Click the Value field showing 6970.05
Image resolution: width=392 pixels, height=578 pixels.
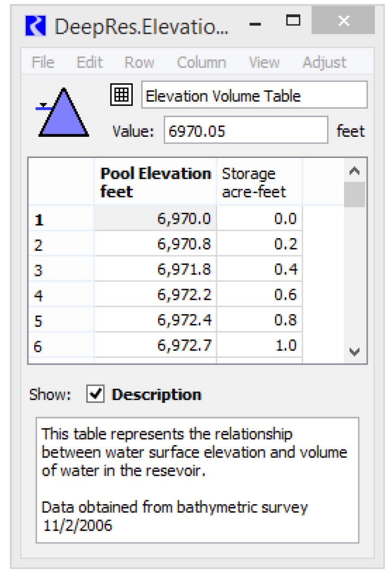pos(245,131)
